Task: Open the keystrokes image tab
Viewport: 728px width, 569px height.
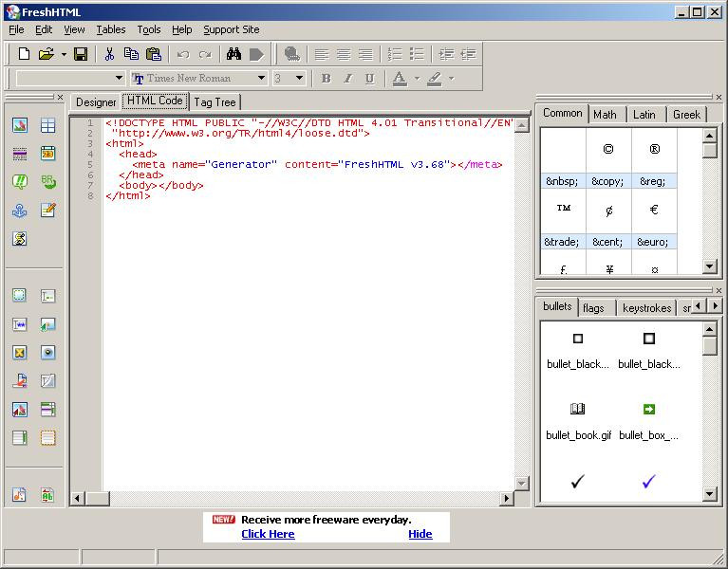Action: 646,308
